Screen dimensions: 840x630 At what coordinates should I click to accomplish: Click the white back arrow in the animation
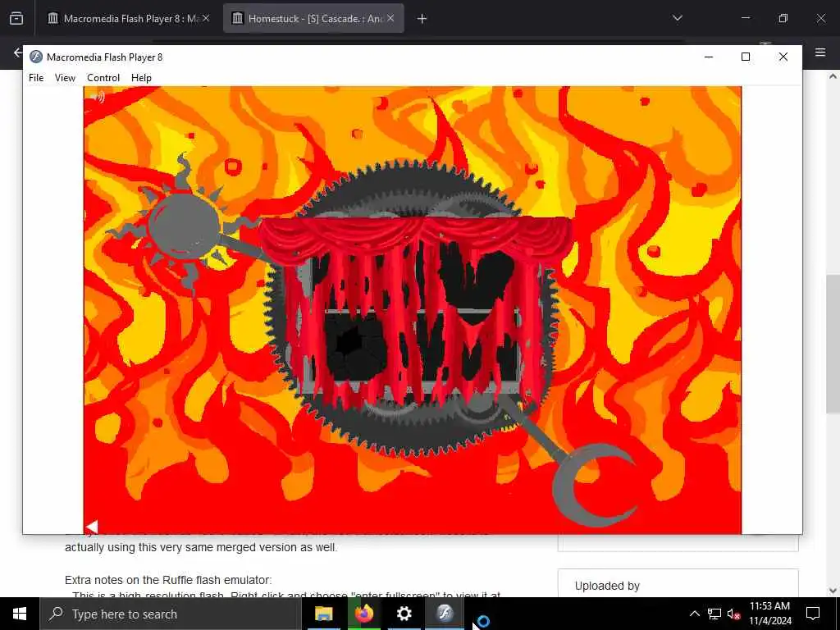click(x=92, y=527)
